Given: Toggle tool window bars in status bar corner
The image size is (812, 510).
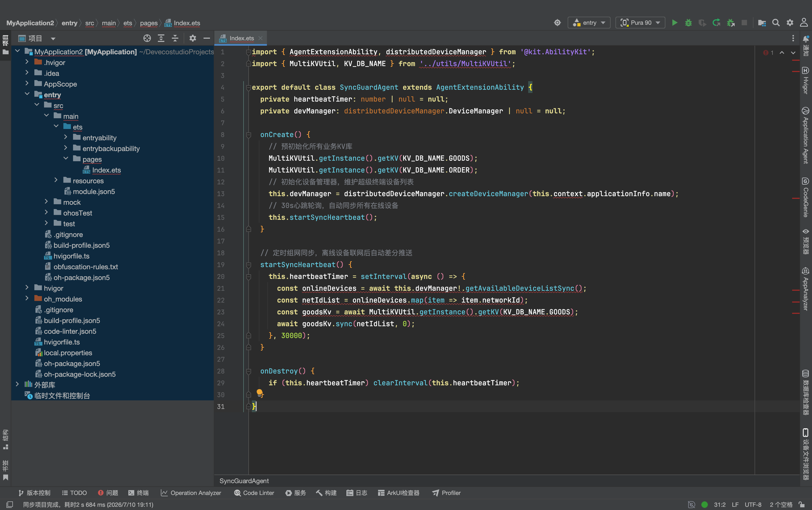Looking at the screenshot, I should 9,505.
